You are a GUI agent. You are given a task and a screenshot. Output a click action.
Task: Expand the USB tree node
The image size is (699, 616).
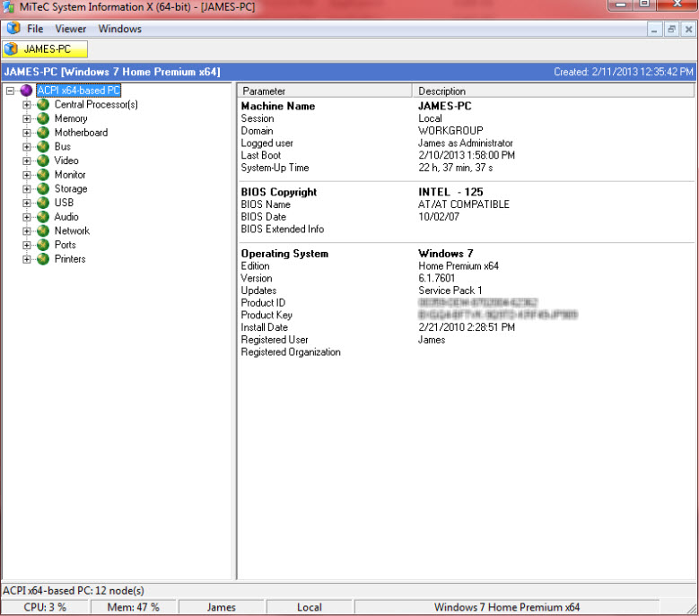click(x=27, y=204)
